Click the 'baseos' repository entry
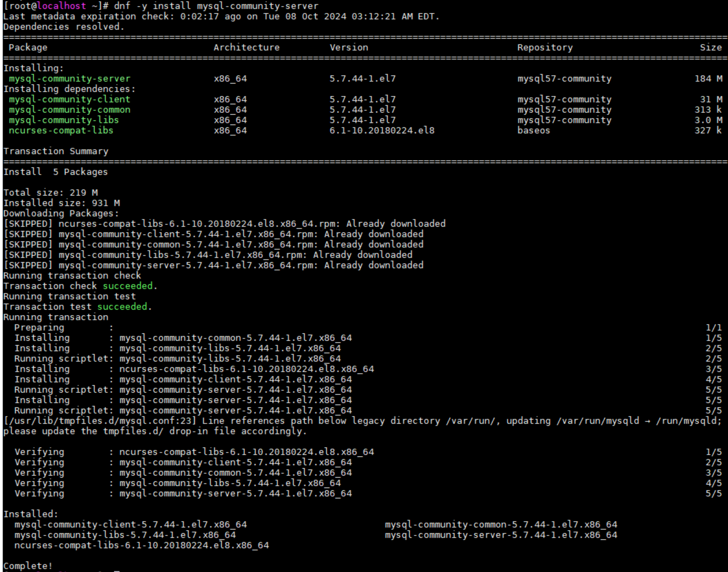Image resolution: width=728 pixels, height=572 pixels. pos(534,130)
